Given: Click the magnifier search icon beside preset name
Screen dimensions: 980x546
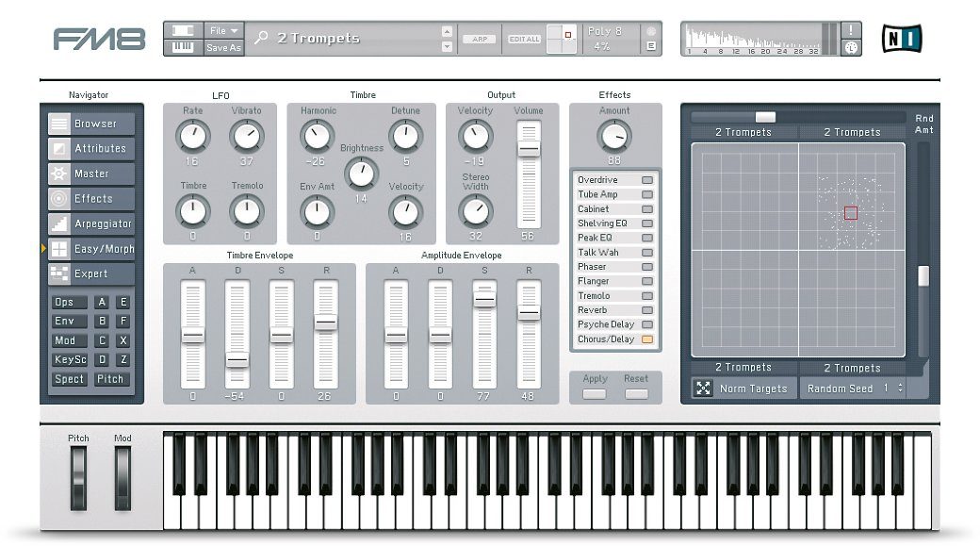Looking at the screenshot, I should click(x=261, y=38).
